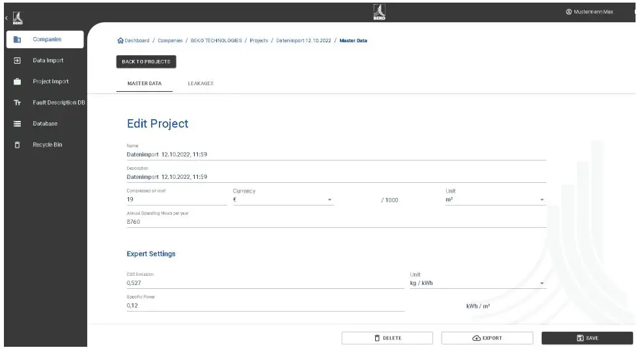
Task: Open BEKO TECHNOLOGIES breadcrumb link
Action: tap(216, 40)
